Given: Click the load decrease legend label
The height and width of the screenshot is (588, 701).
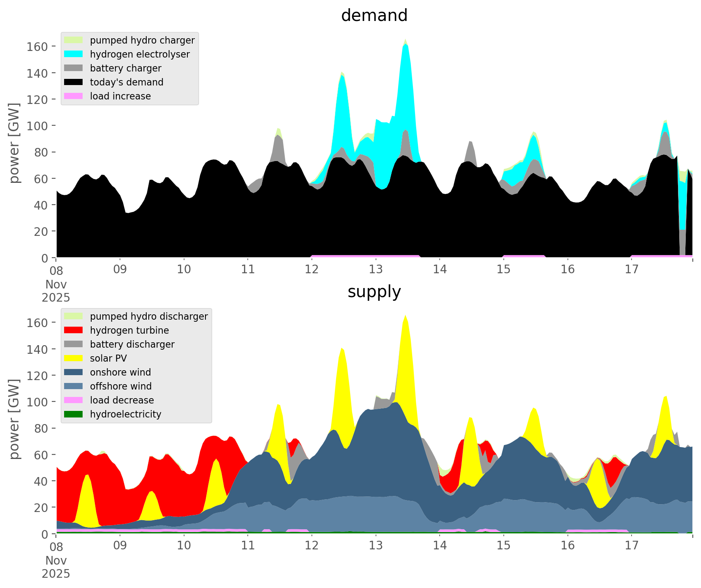Looking at the screenshot, I should 122,400.
